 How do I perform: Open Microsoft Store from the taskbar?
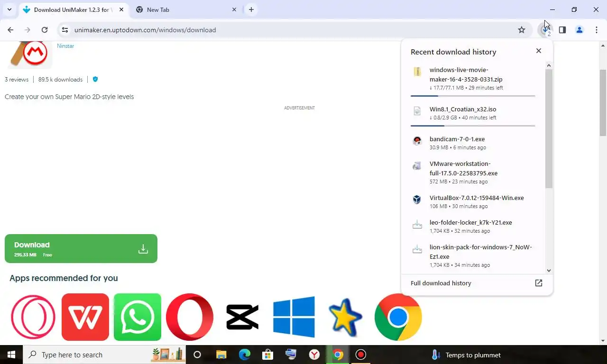click(267, 355)
